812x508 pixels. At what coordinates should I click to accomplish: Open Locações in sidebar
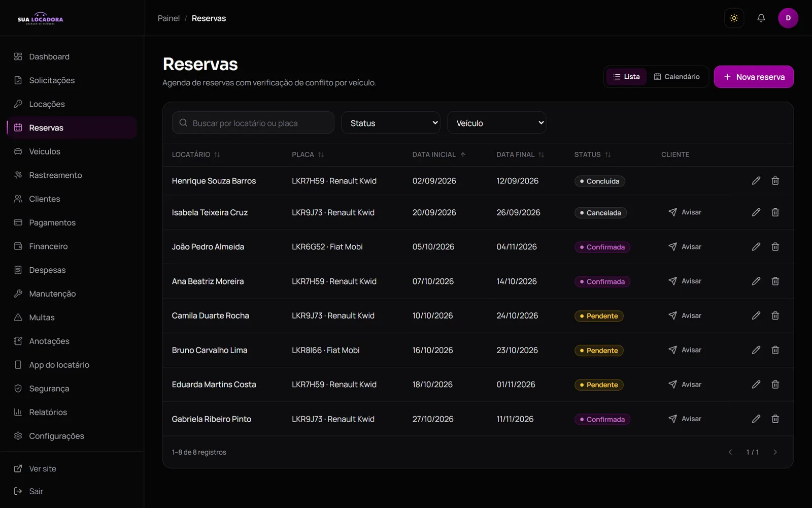(x=72, y=104)
